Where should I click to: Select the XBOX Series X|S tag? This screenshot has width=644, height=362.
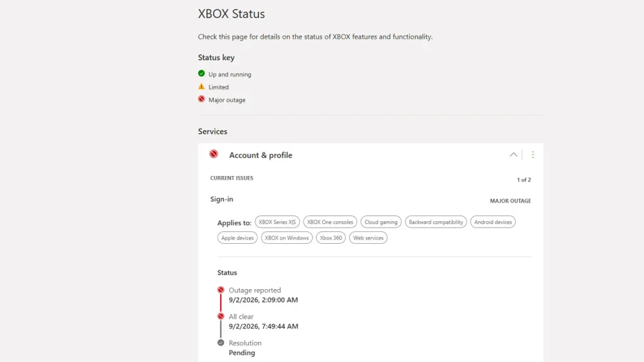point(277,222)
